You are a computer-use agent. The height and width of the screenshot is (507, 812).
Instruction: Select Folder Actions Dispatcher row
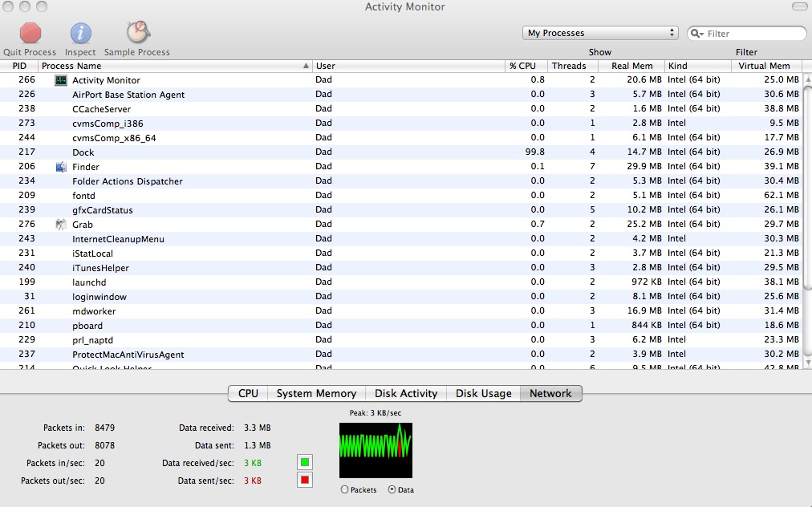401,181
